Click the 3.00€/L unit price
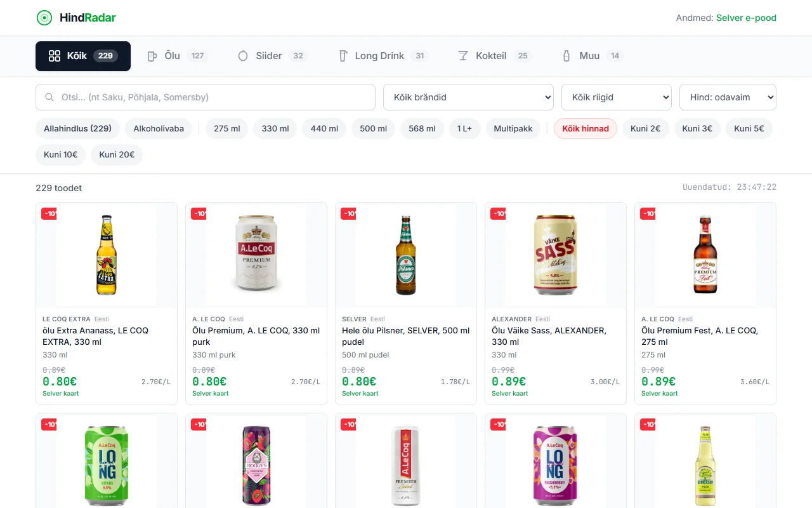812x508 pixels. (605, 382)
